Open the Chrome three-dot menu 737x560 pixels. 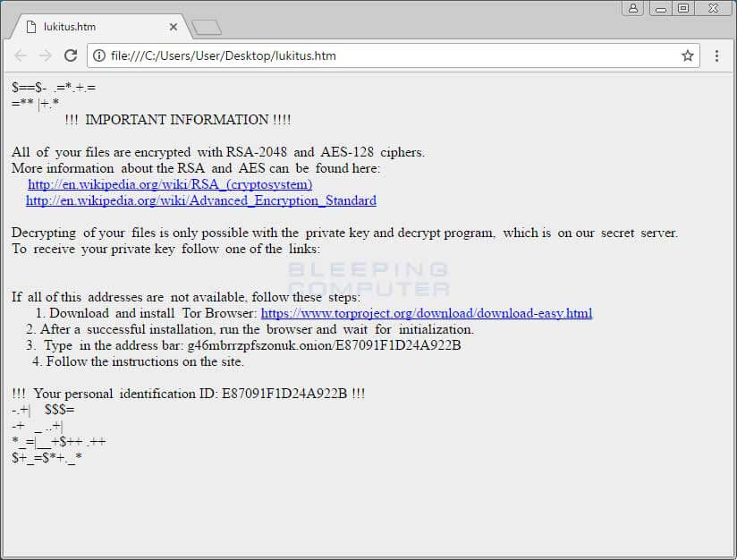pos(716,56)
